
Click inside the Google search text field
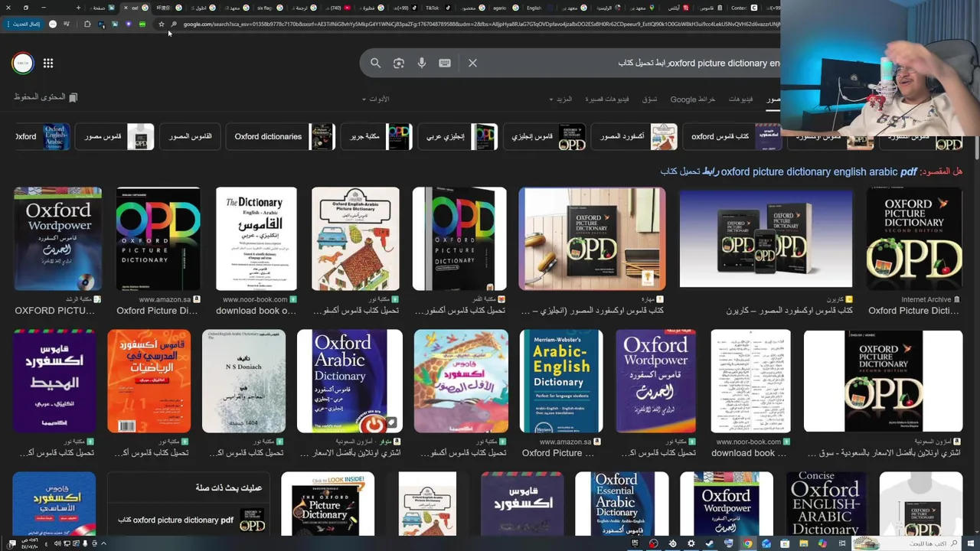pos(628,63)
